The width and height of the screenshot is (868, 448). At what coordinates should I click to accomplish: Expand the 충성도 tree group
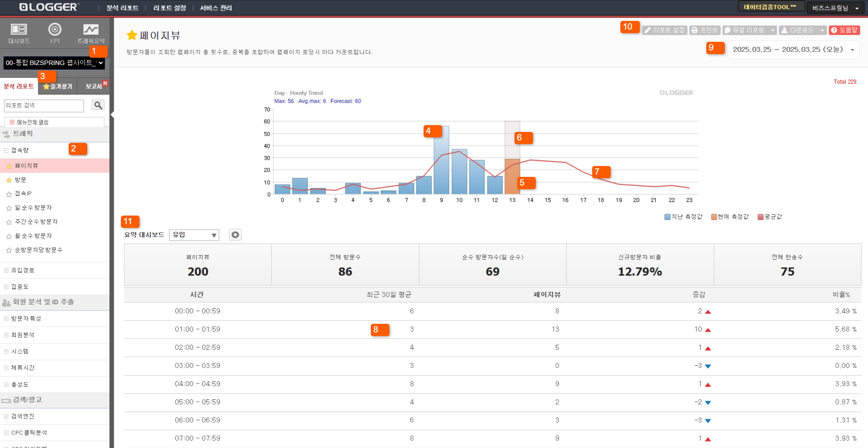tap(6, 384)
